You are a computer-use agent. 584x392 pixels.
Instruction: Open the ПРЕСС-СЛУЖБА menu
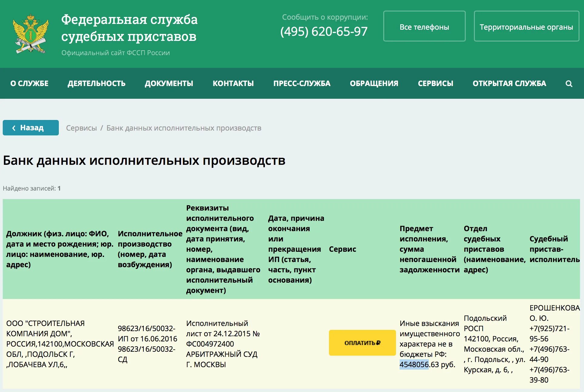[x=302, y=84]
